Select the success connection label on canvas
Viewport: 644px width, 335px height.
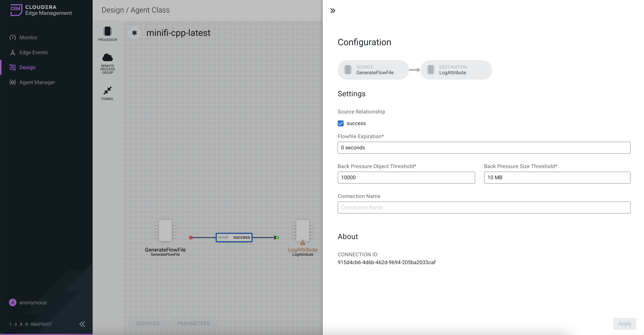pyautogui.click(x=234, y=237)
